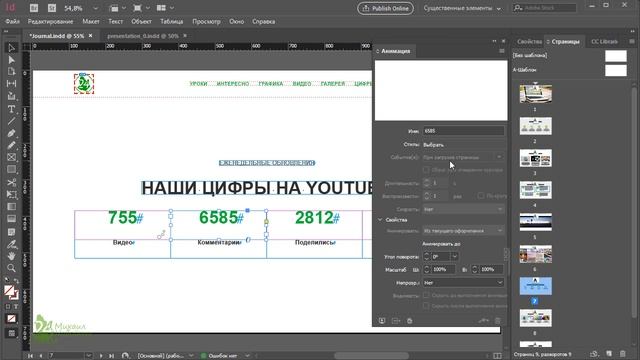
Task: Click convert to motion path icon
Action: coord(483,321)
